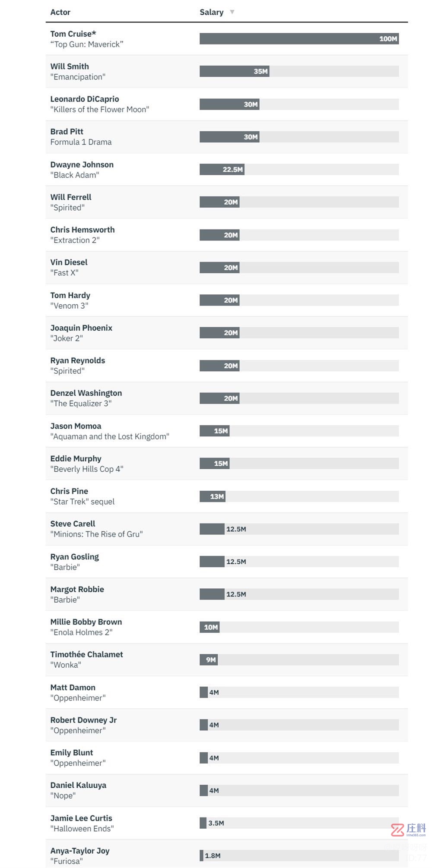Click Dwayne Johnson's 22.5M bar
This screenshot has height=868, width=432.
pos(222,170)
